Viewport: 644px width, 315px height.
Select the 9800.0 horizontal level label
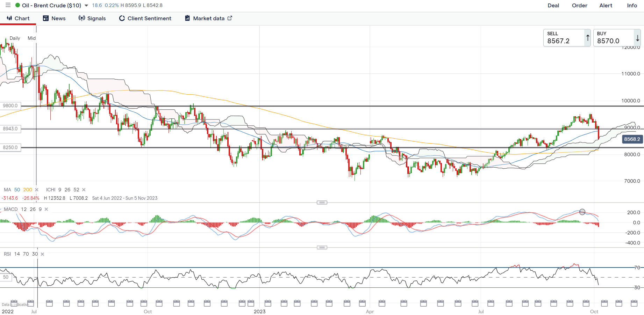[x=10, y=106]
